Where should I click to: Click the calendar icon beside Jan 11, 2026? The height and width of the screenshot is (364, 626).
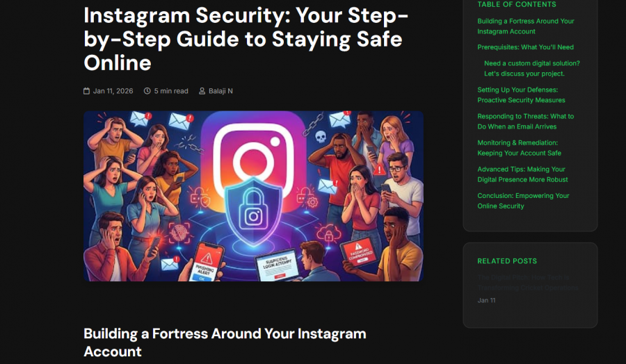(86, 91)
